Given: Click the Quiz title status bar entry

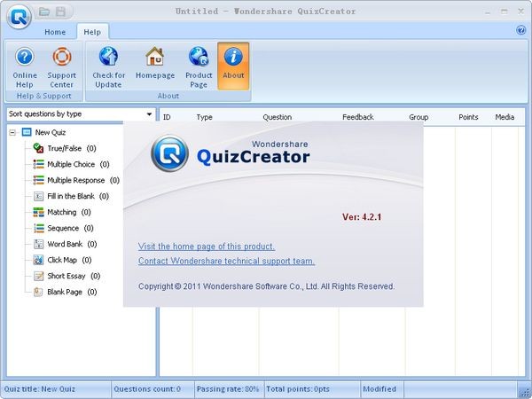Looking at the screenshot, I should [40, 389].
